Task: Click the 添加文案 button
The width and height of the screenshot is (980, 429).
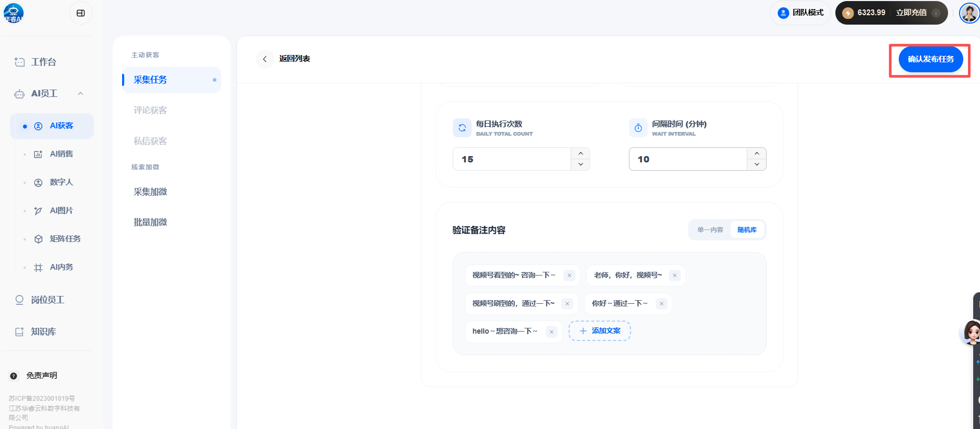Action: (x=600, y=331)
